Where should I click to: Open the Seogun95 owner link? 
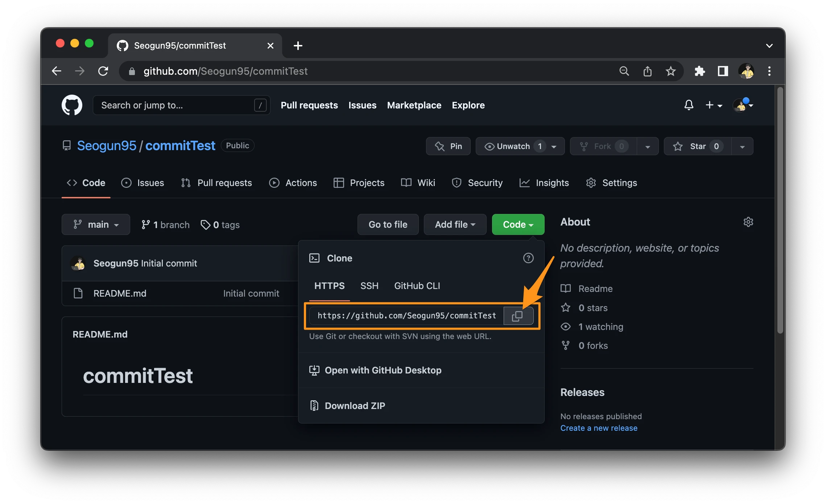(107, 146)
